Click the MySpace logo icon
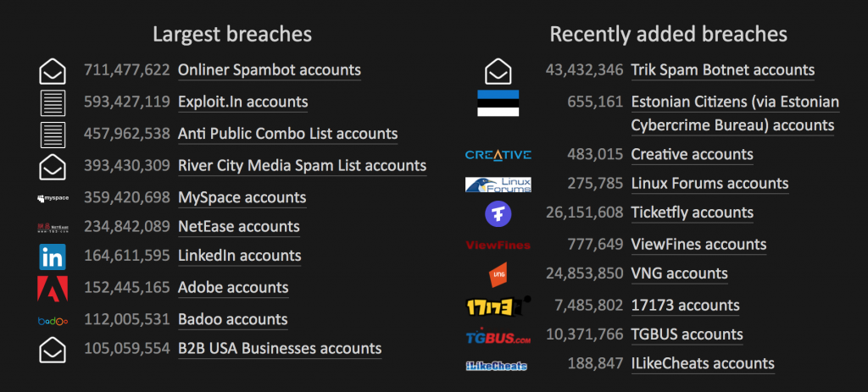Image resolution: width=868 pixels, height=392 pixels. [53, 198]
